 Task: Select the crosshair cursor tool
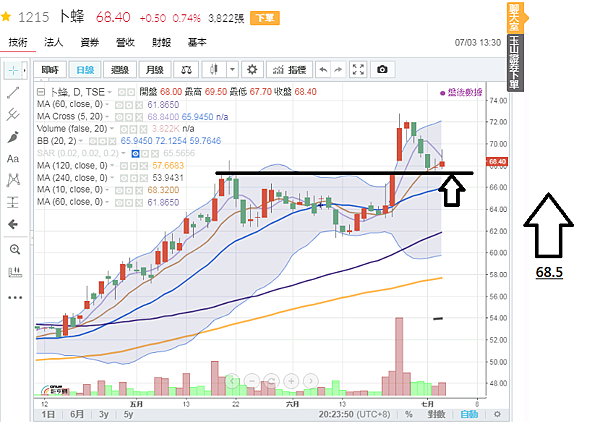click(13, 70)
